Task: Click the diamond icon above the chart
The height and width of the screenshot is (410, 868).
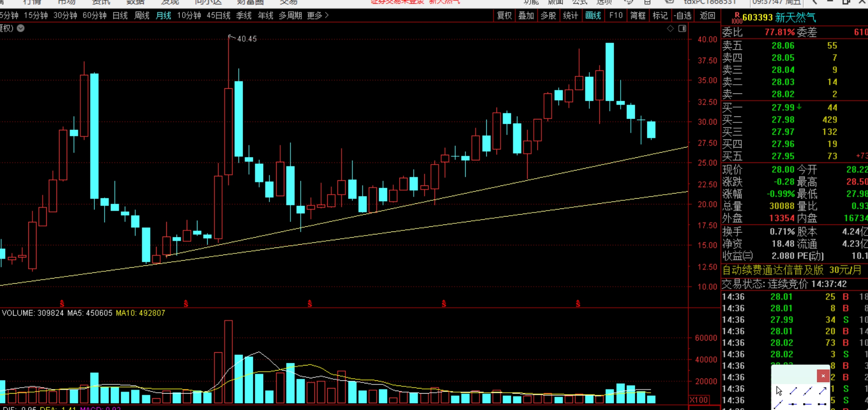Action: coord(670,28)
